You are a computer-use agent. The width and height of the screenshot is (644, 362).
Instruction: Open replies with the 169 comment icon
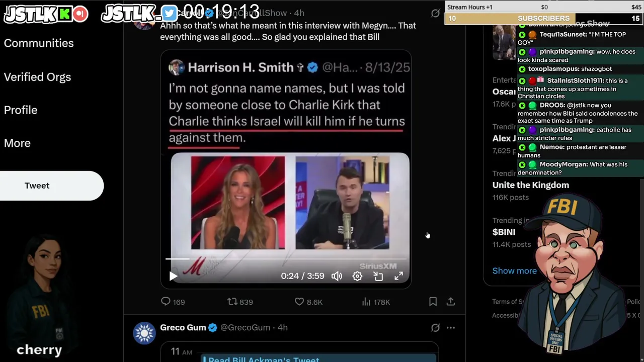click(x=173, y=302)
